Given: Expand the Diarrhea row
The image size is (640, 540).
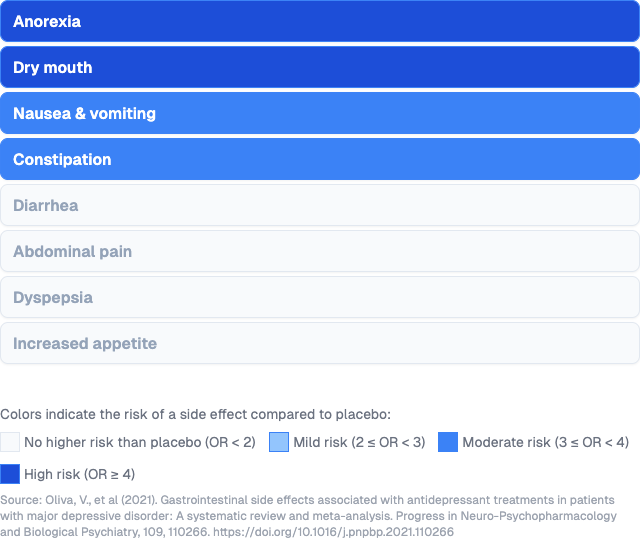Looking at the screenshot, I should point(320,205).
